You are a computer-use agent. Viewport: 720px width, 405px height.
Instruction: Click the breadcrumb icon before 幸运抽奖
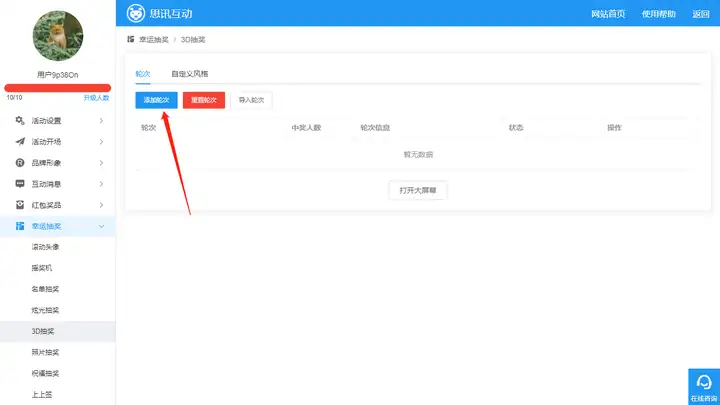coord(131,39)
